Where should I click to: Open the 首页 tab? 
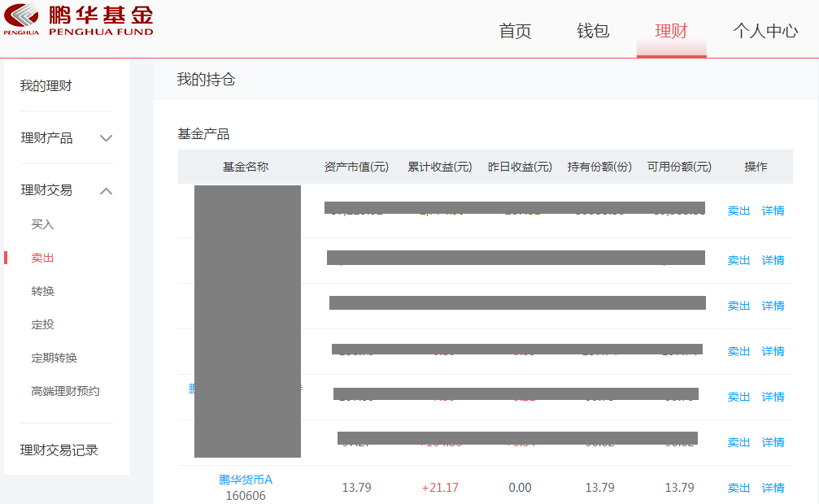pyautogui.click(x=515, y=32)
